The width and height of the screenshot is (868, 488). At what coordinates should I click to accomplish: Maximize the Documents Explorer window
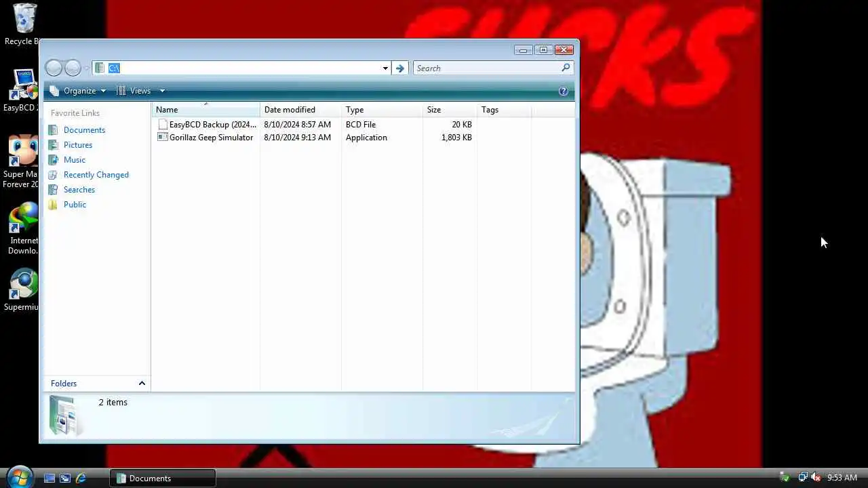coord(543,49)
